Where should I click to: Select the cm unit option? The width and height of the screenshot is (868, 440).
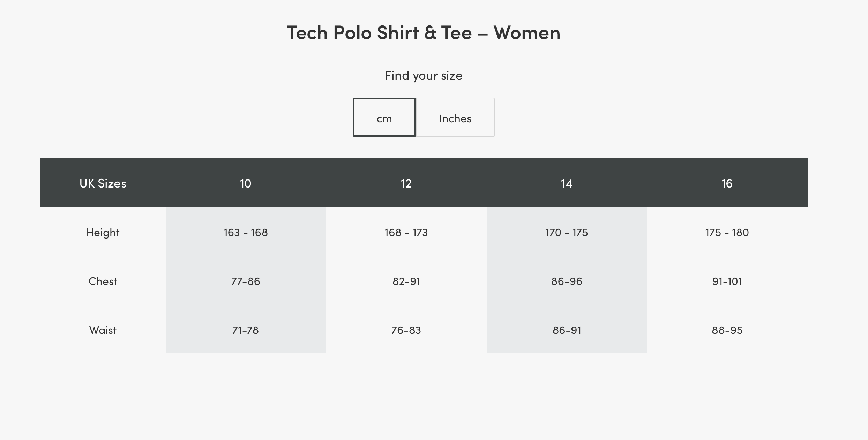[x=384, y=118]
